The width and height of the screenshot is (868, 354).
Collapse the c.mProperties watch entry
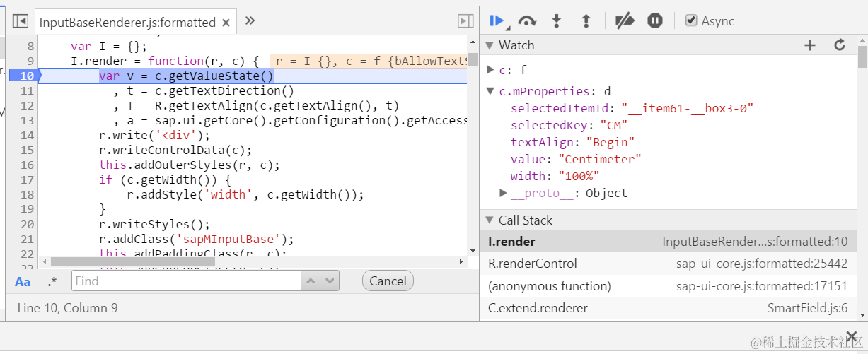coord(491,91)
